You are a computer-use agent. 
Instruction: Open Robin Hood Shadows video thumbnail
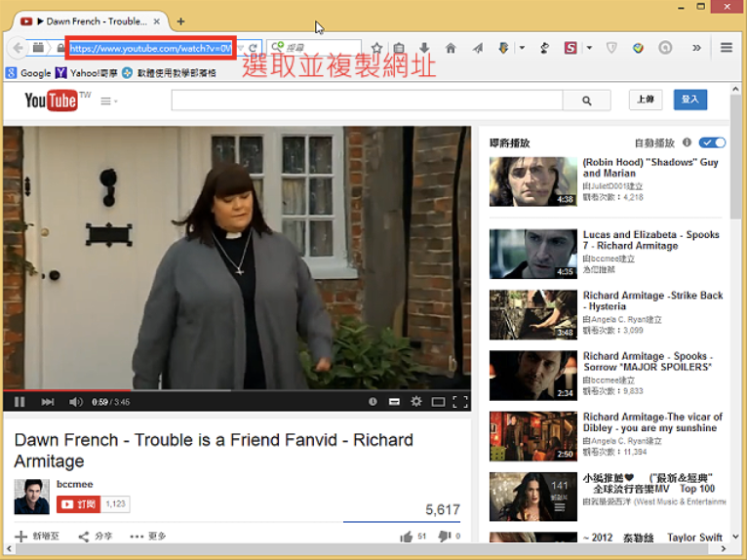(x=533, y=181)
